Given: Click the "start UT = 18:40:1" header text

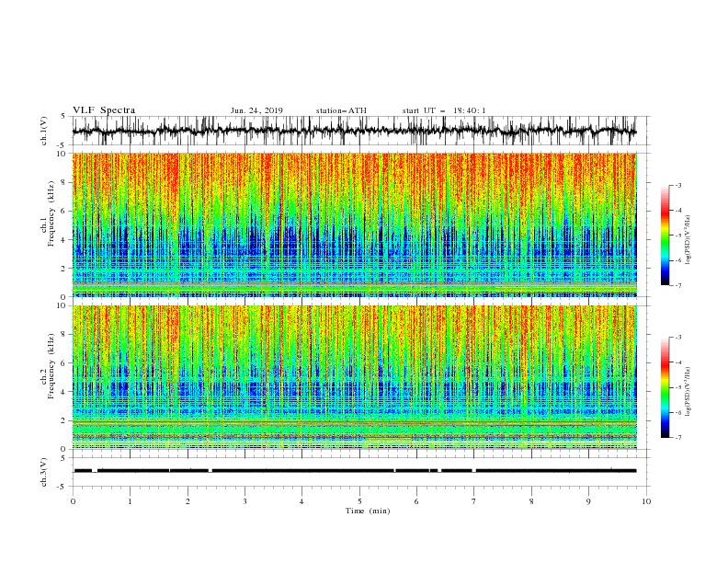Looking at the screenshot, I should [443, 110].
